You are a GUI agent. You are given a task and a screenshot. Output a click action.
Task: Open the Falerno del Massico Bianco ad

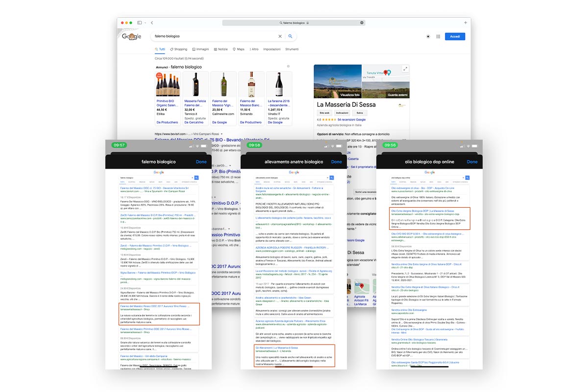click(x=251, y=98)
